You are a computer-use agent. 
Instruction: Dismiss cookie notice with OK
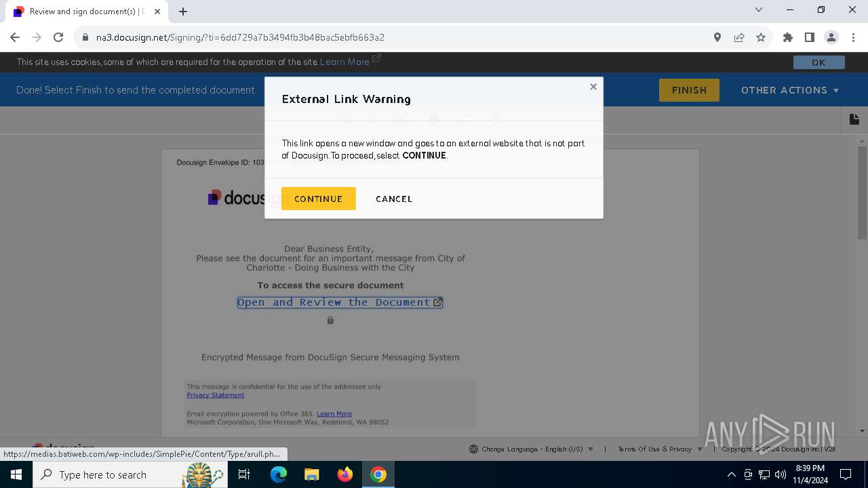pos(818,62)
